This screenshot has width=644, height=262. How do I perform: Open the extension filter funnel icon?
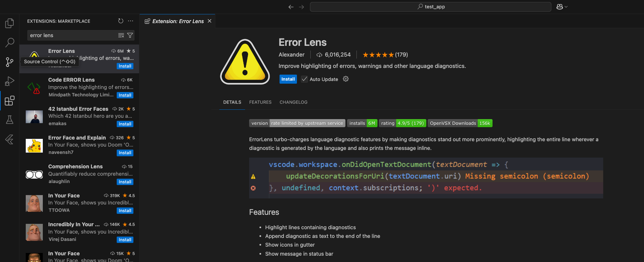[x=130, y=35]
